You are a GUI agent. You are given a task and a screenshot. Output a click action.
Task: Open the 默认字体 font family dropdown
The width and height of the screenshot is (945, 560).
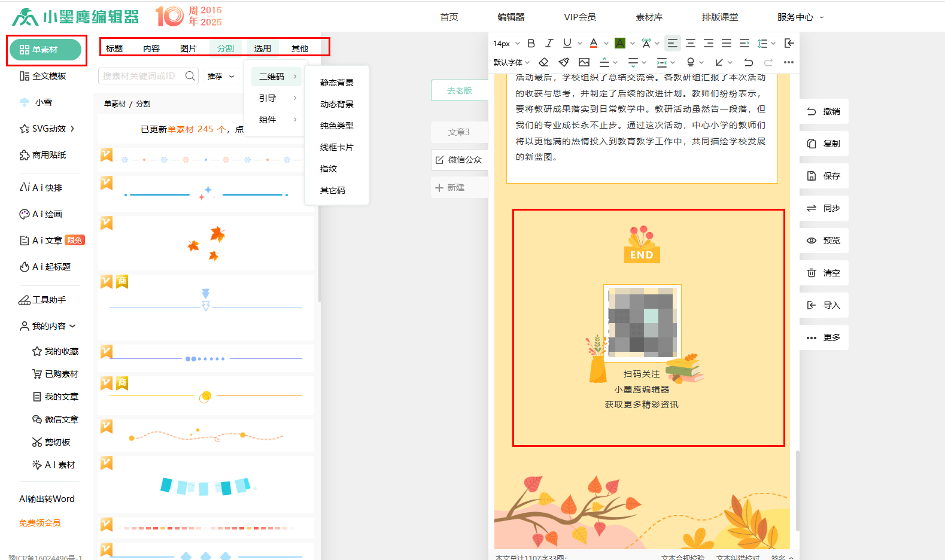coord(512,62)
